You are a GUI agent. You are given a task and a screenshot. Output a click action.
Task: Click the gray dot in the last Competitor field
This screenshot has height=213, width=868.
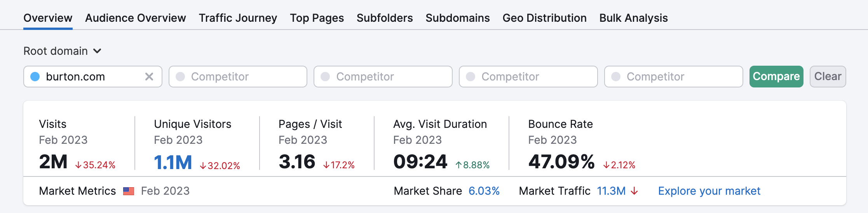click(616, 77)
